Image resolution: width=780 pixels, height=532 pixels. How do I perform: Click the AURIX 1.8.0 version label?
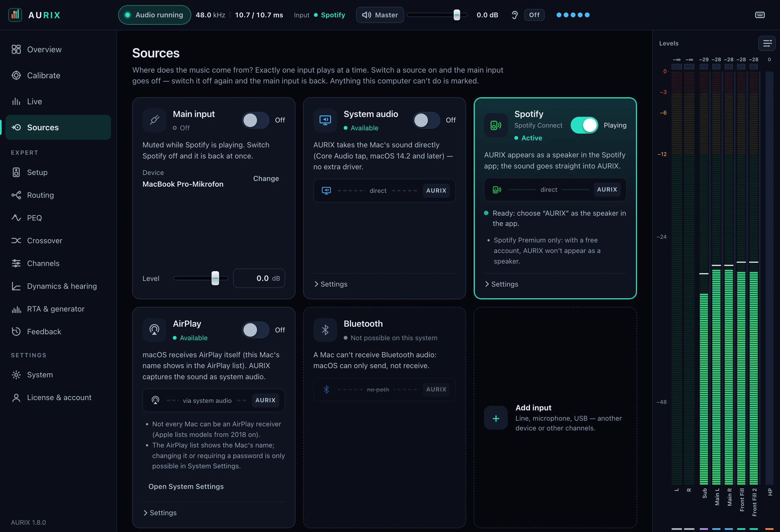(28, 522)
